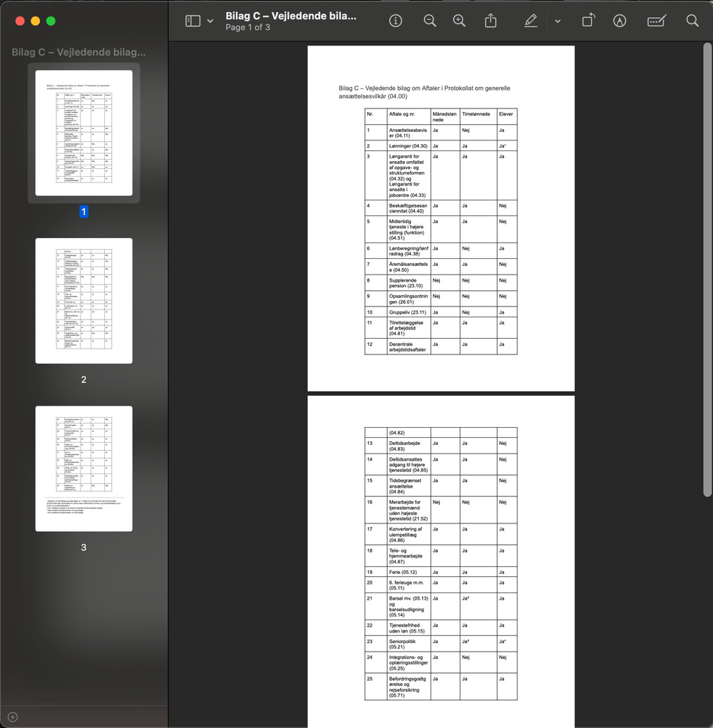The image size is (713, 728).
Task: Click the sidebar heading 'Bilag C – Vejledende bilag...'
Action: (78, 52)
